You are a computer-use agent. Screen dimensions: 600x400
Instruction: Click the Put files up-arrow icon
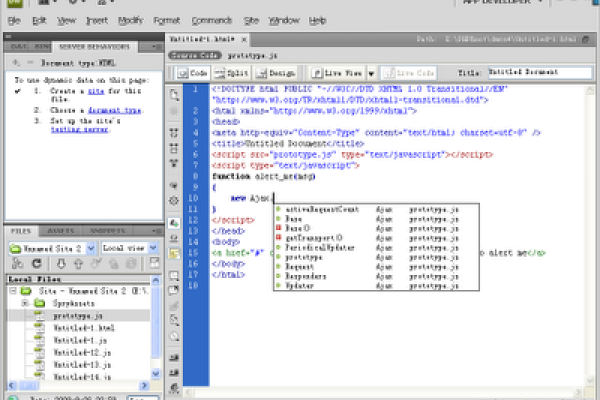(78, 263)
